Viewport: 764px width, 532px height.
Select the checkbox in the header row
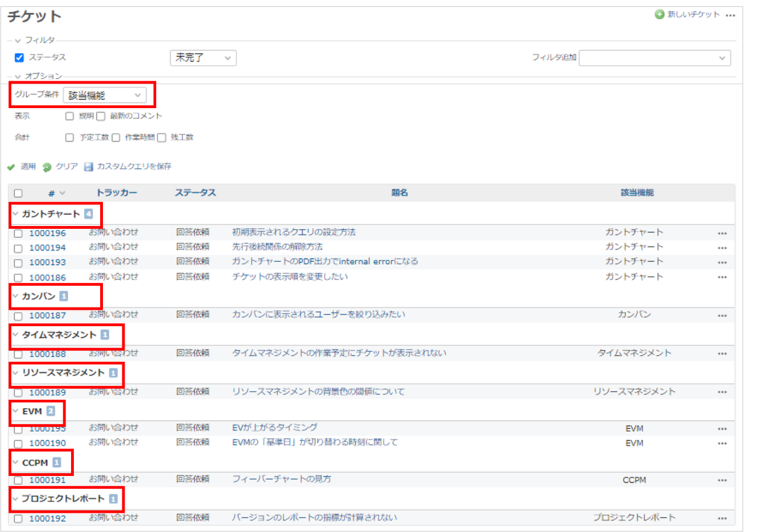(x=19, y=193)
